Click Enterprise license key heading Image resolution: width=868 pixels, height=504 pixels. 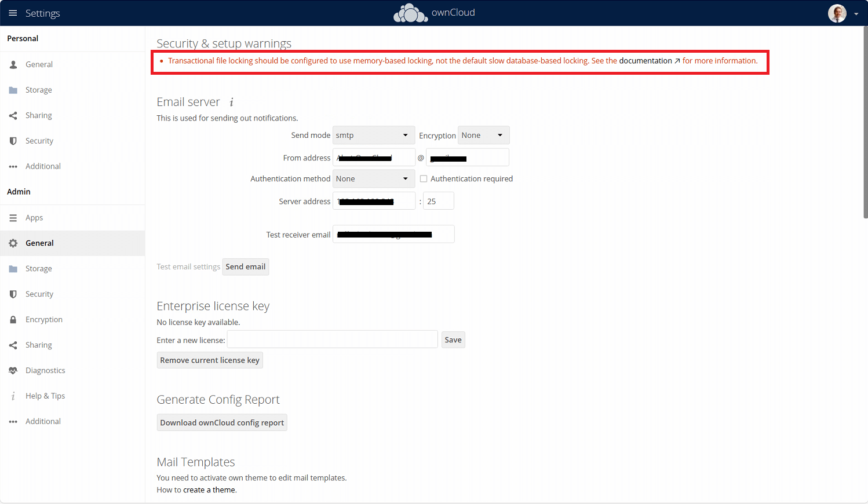click(213, 306)
